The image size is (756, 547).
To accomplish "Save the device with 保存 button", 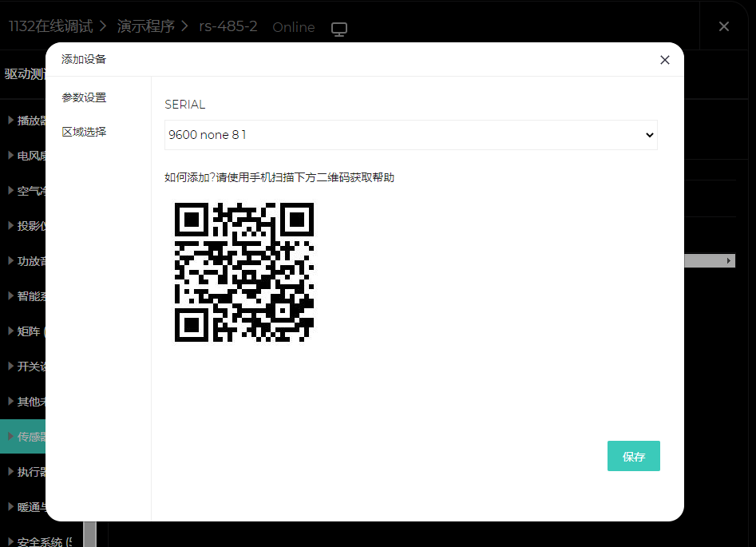I will click(634, 456).
